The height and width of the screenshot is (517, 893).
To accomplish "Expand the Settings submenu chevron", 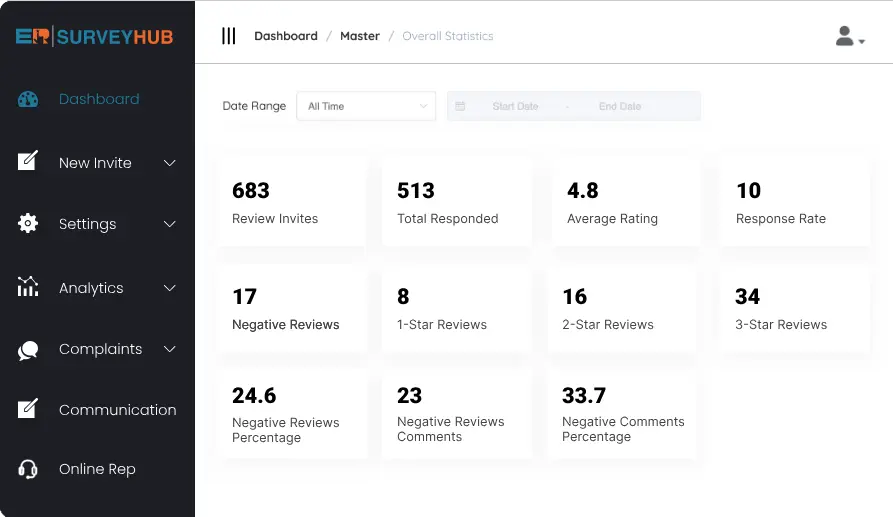I will pyautogui.click(x=170, y=224).
